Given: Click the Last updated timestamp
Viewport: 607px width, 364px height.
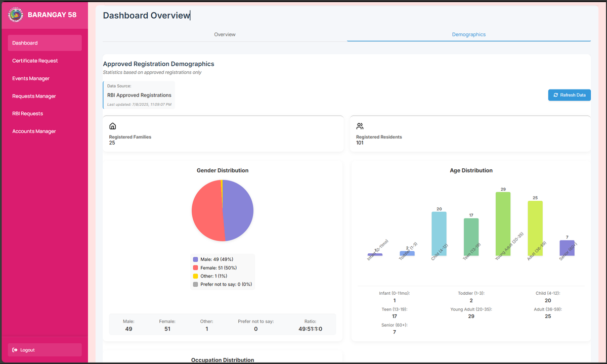Looking at the screenshot, I should 139,105.
